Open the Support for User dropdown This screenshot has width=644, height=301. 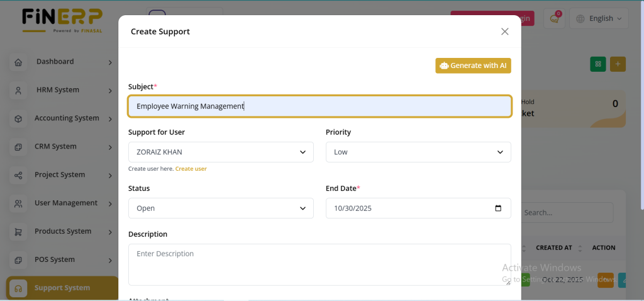tap(220, 152)
